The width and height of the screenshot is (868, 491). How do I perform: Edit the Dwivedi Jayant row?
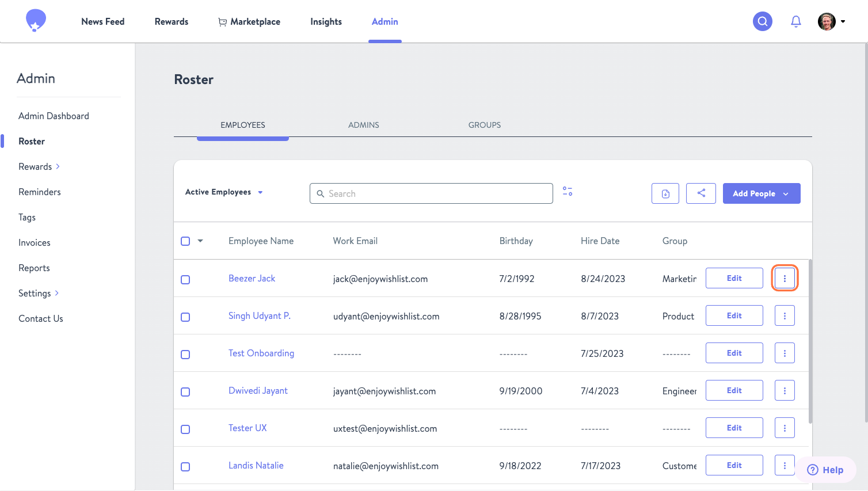click(x=734, y=390)
